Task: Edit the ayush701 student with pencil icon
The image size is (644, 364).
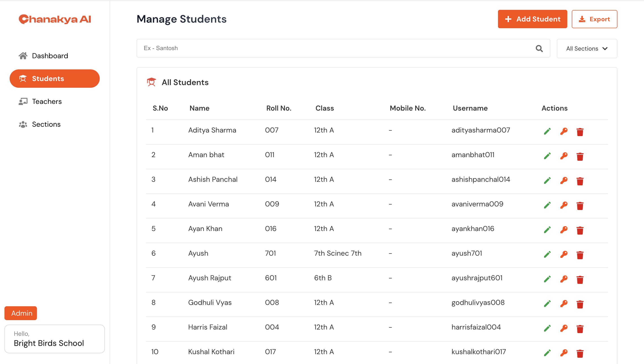Action: tap(547, 254)
